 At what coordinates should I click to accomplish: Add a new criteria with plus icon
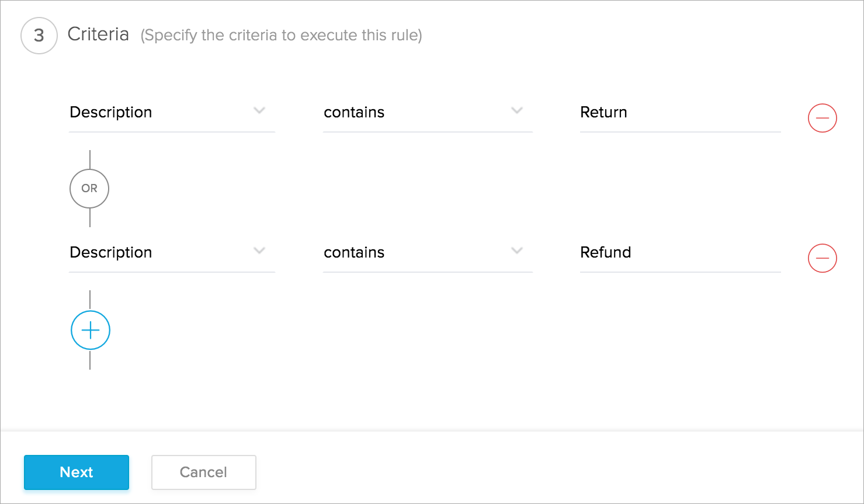(91, 331)
